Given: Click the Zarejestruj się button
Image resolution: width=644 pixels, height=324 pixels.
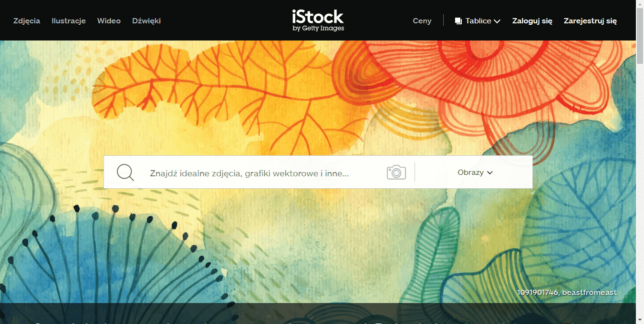Looking at the screenshot, I should click(590, 21).
